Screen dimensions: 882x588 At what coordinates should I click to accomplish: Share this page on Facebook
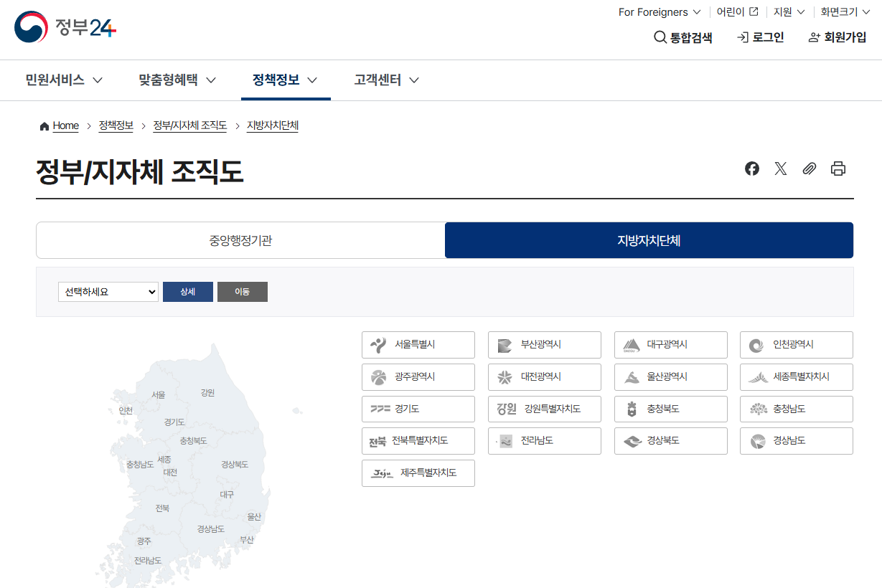pos(751,169)
